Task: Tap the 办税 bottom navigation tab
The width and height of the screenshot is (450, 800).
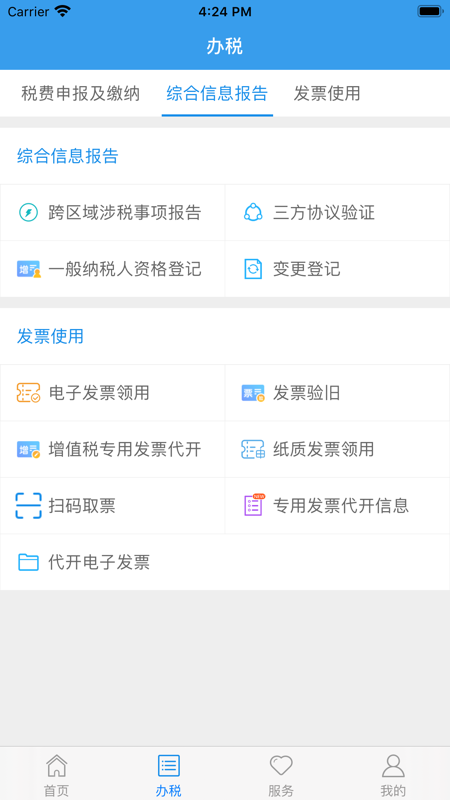Action: pyautogui.click(x=169, y=774)
